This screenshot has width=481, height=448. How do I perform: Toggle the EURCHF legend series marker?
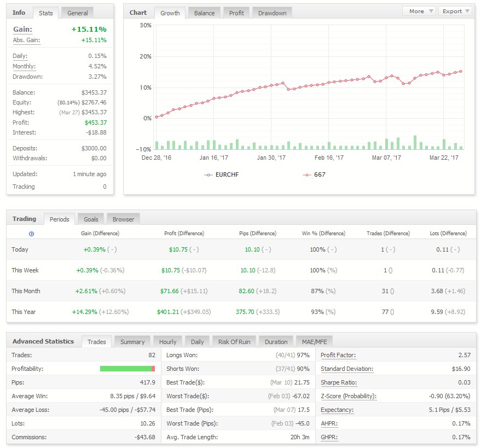pos(208,175)
